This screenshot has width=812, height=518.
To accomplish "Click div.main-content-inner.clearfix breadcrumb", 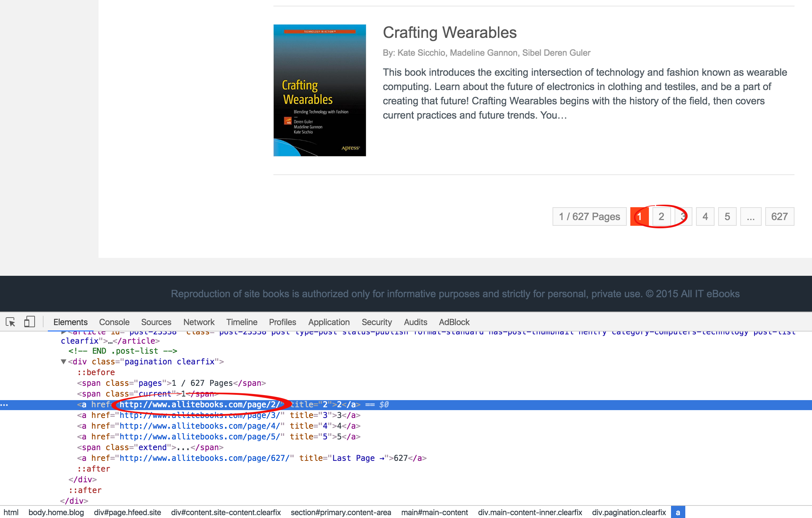I will point(530,512).
